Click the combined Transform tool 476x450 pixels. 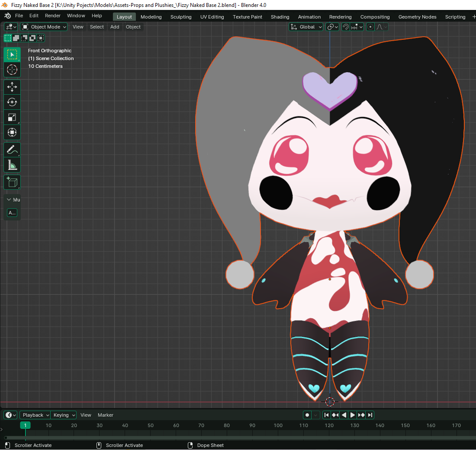(x=12, y=132)
